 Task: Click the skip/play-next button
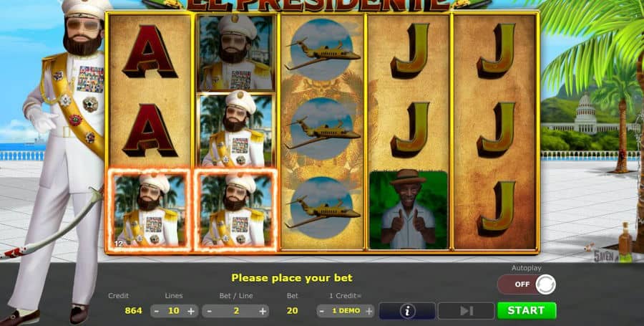(466, 311)
